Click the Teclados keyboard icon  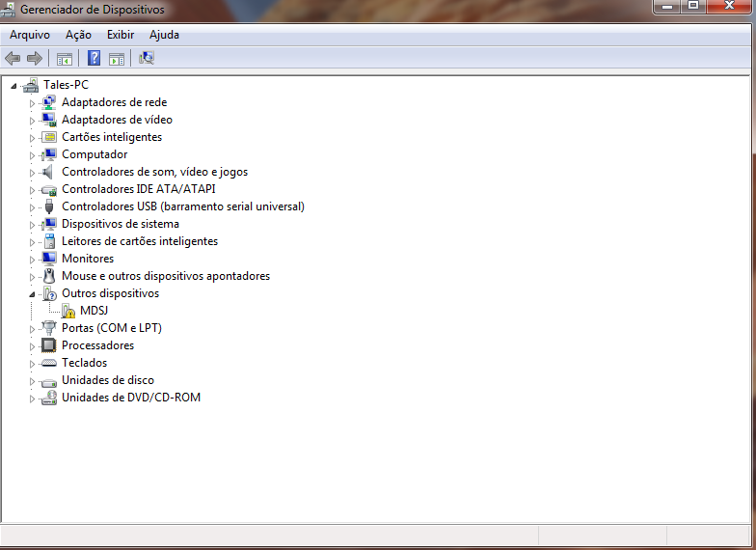coord(48,363)
